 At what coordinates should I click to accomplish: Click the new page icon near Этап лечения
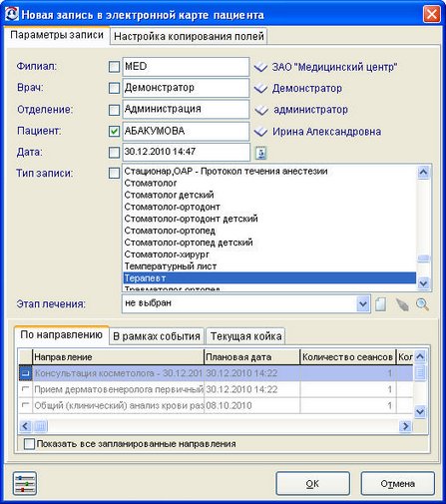[380, 304]
